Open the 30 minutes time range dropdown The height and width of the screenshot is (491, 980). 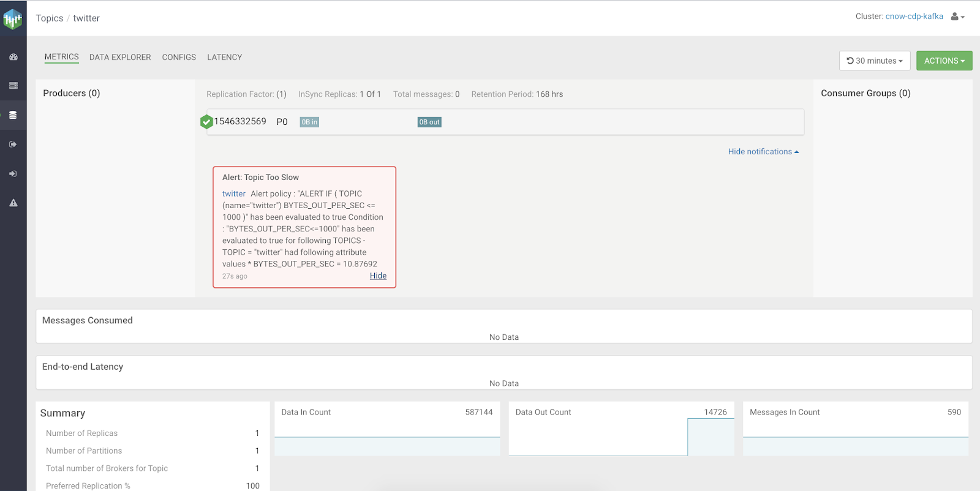875,61
